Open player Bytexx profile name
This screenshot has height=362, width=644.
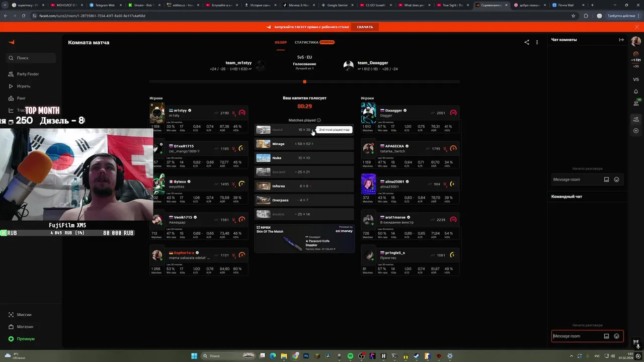[180, 182]
